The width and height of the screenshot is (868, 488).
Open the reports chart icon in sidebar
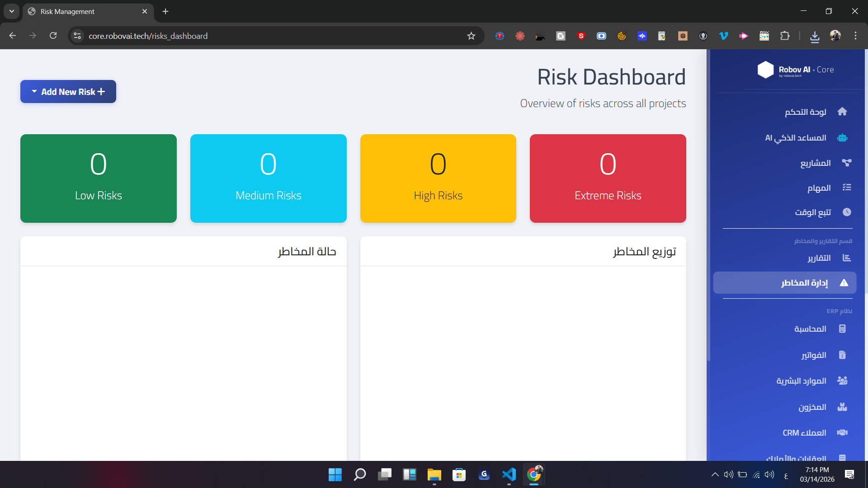[846, 258]
